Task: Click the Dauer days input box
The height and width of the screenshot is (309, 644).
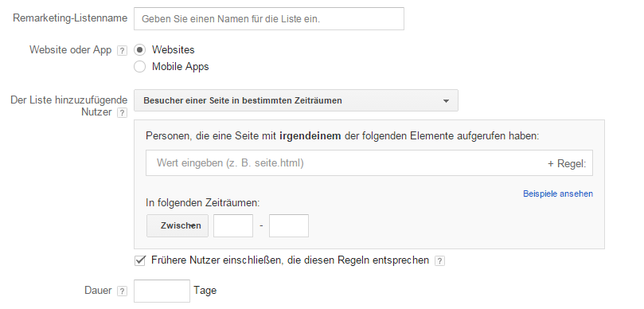Action: (x=162, y=291)
